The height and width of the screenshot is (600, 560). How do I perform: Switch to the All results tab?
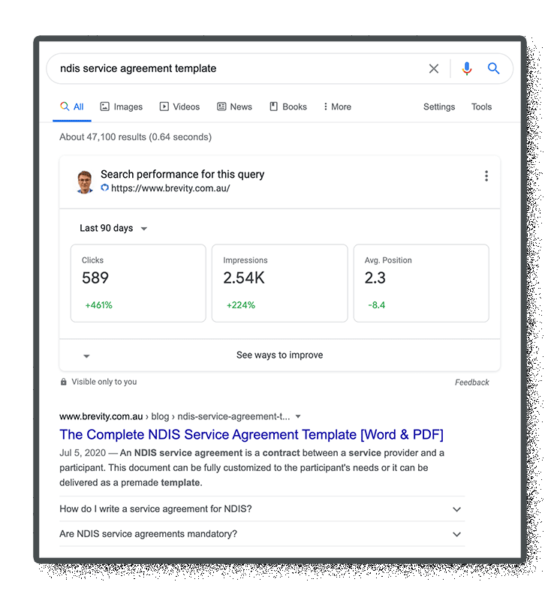click(x=72, y=107)
